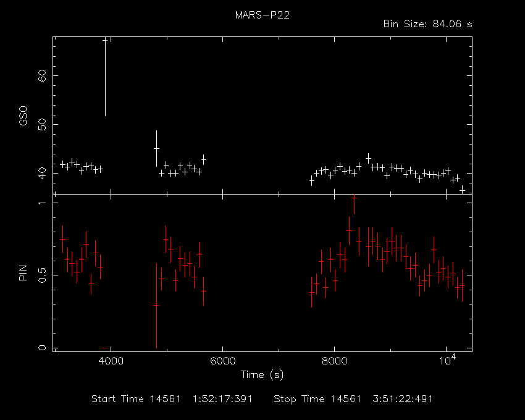Select the GSO y-axis label
This screenshot has width=525, height=420.
click(x=23, y=116)
